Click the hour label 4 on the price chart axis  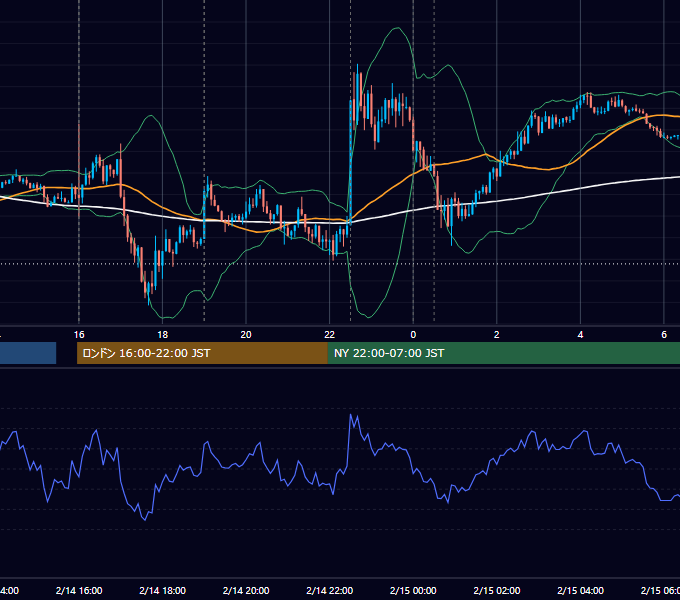pyautogui.click(x=580, y=335)
